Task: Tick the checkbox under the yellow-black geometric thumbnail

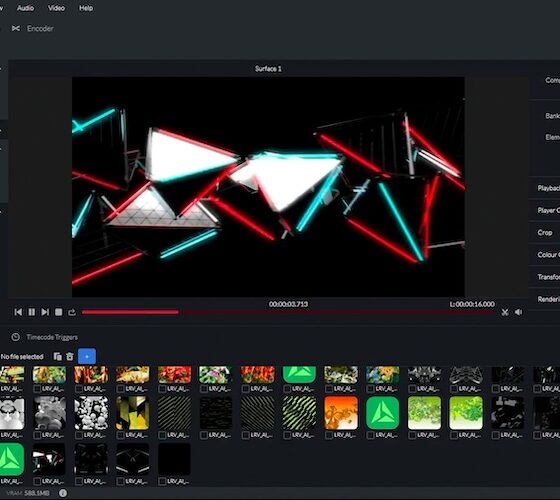Action: point(120,435)
